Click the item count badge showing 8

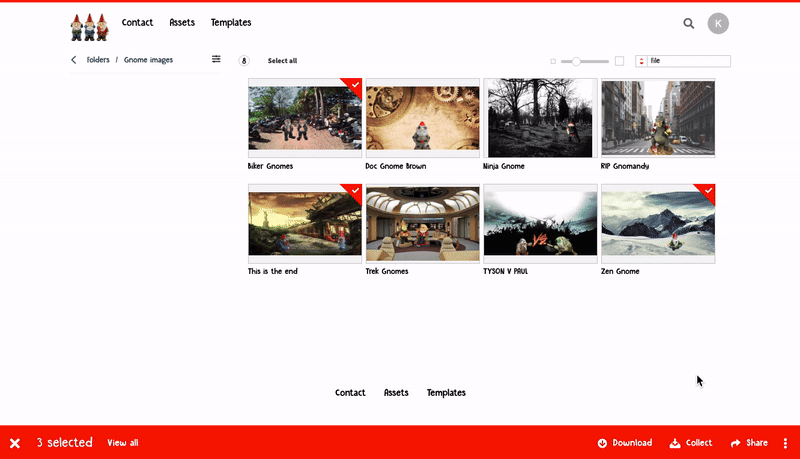pyautogui.click(x=244, y=61)
